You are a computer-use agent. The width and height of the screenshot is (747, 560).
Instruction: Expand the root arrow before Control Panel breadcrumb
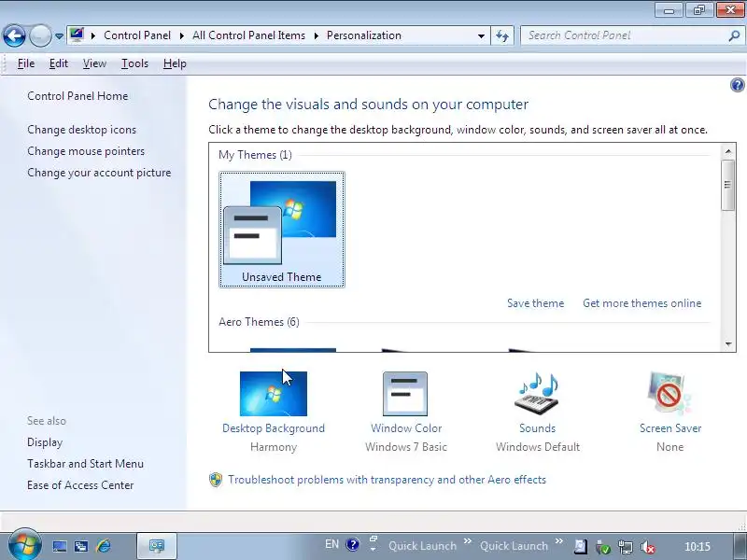point(93,35)
